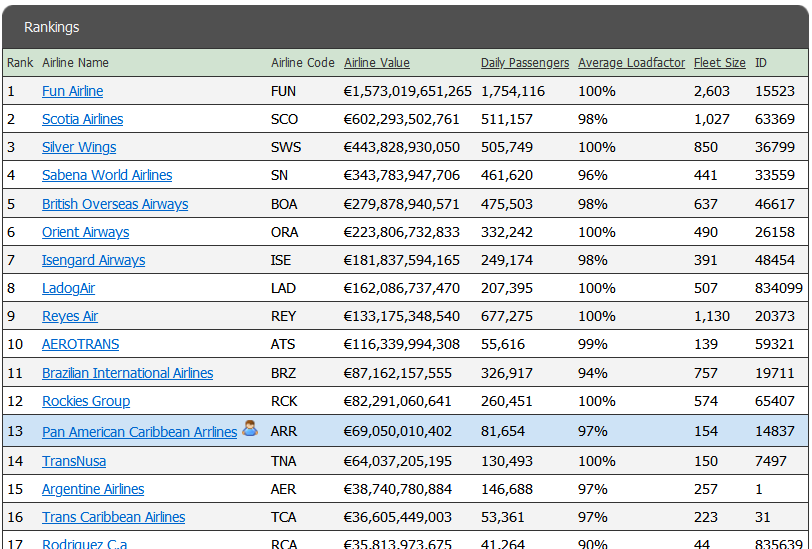Sort by Average Loadfactor column header
The height and width of the screenshot is (549, 812).
pos(631,63)
